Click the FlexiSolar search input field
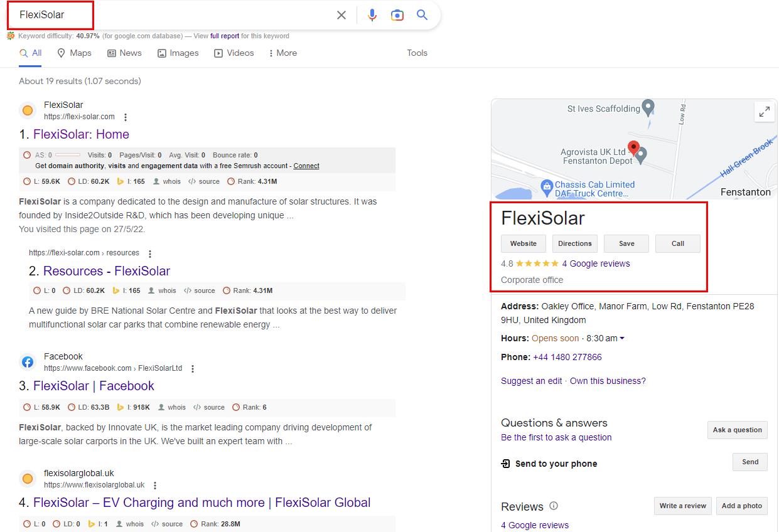 pos(169,14)
